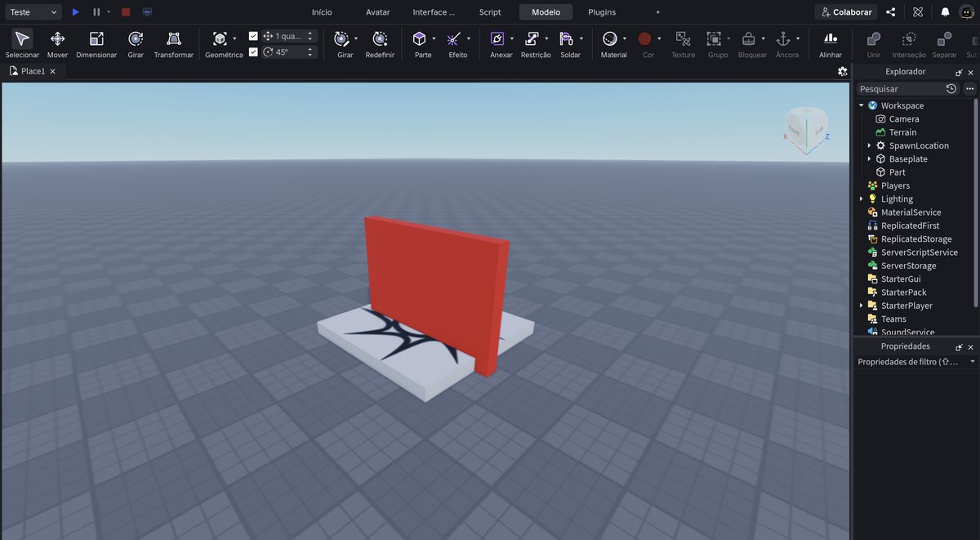Click the Soldar weld icon
This screenshot has height=540, width=980.
[x=567, y=39]
